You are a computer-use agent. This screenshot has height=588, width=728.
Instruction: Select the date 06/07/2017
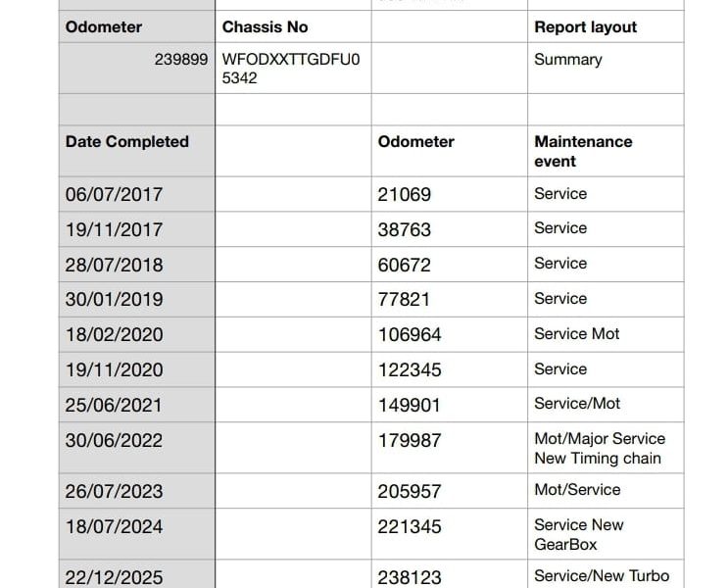114,194
